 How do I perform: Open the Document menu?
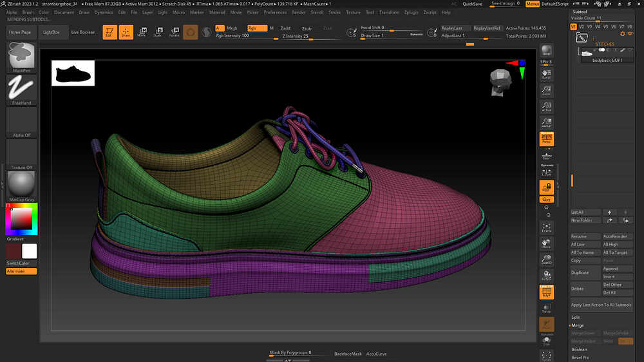coord(64,12)
